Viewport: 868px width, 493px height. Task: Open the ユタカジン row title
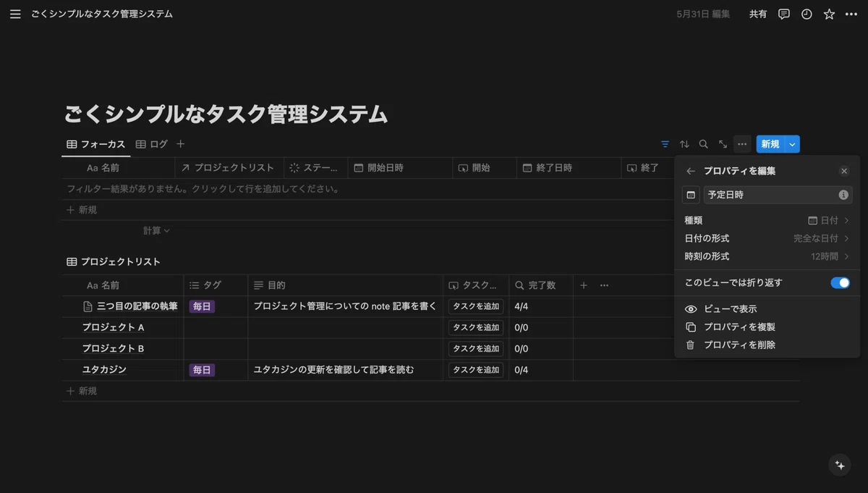[x=104, y=370]
